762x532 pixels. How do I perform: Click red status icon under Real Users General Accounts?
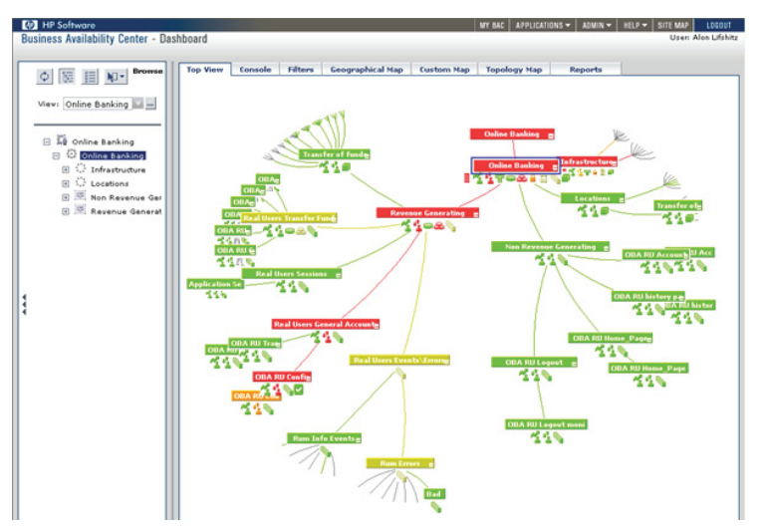click(x=327, y=336)
